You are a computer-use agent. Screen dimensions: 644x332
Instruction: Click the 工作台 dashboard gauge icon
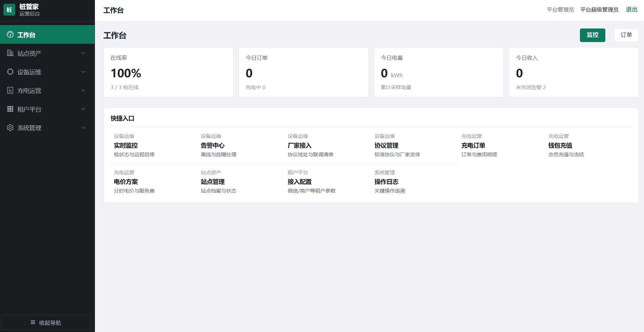coord(10,35)
